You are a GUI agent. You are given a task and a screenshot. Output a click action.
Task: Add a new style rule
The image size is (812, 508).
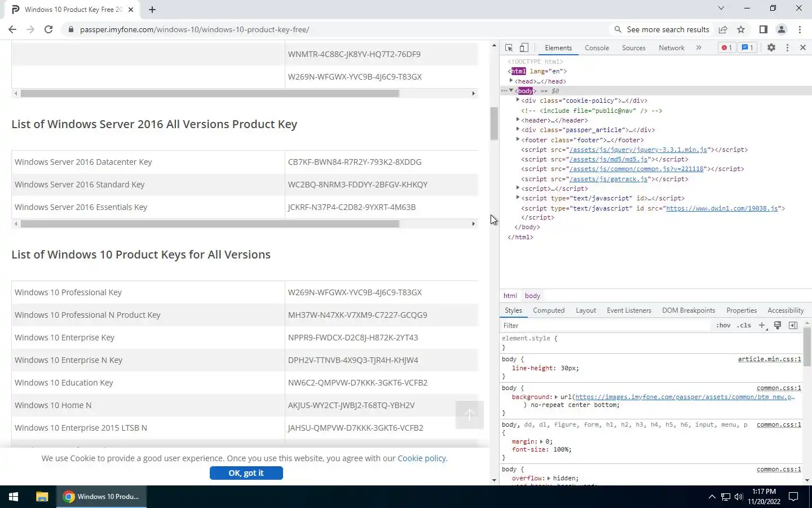tap(762, 325)
